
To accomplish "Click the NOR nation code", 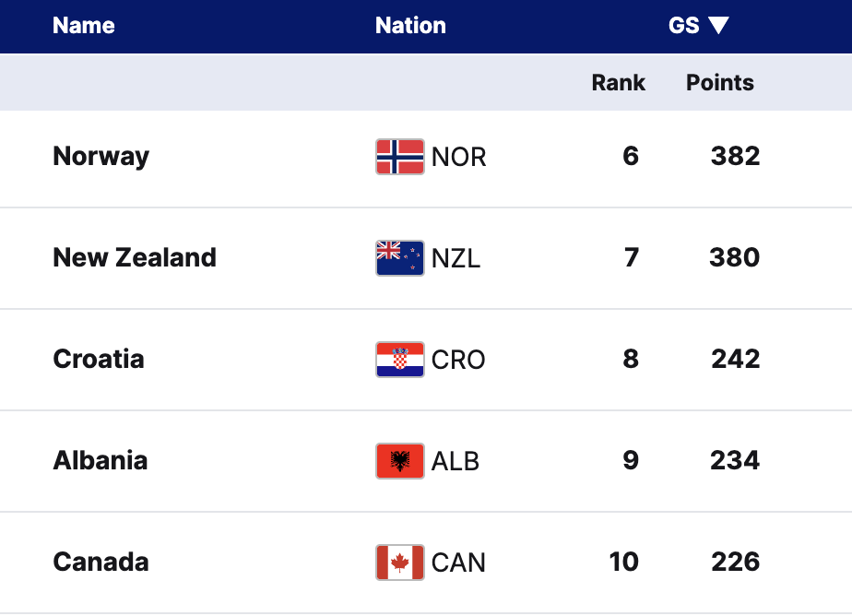I will click(458, 158).
